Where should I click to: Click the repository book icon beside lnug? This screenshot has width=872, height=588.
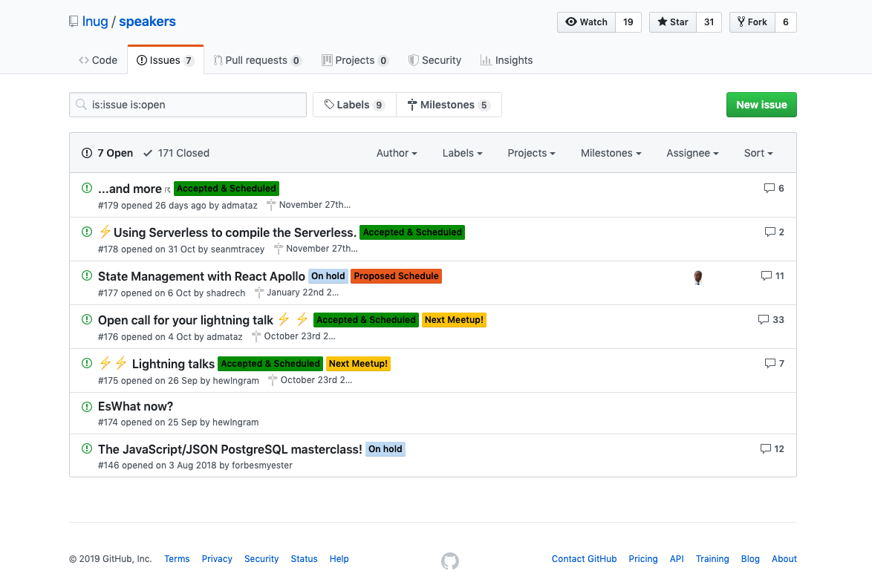pyautogui.click(x=74, y=22)
